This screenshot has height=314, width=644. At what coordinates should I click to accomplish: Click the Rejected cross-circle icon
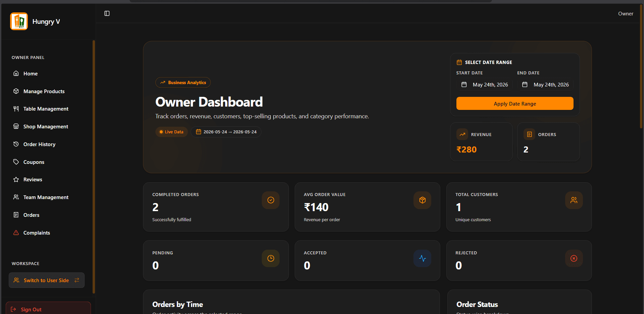(x=574, y=258)
